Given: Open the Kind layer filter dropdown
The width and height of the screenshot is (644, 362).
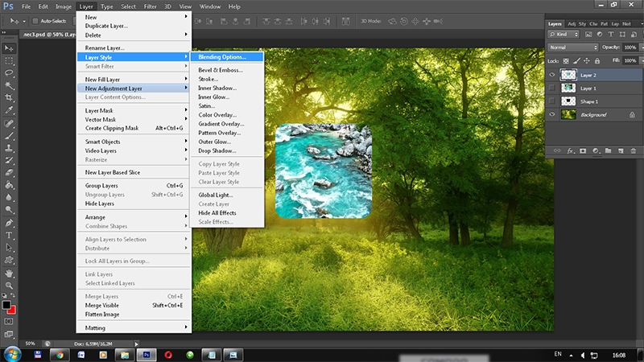Looking at the screenshot, I should (x=563, y=35).
